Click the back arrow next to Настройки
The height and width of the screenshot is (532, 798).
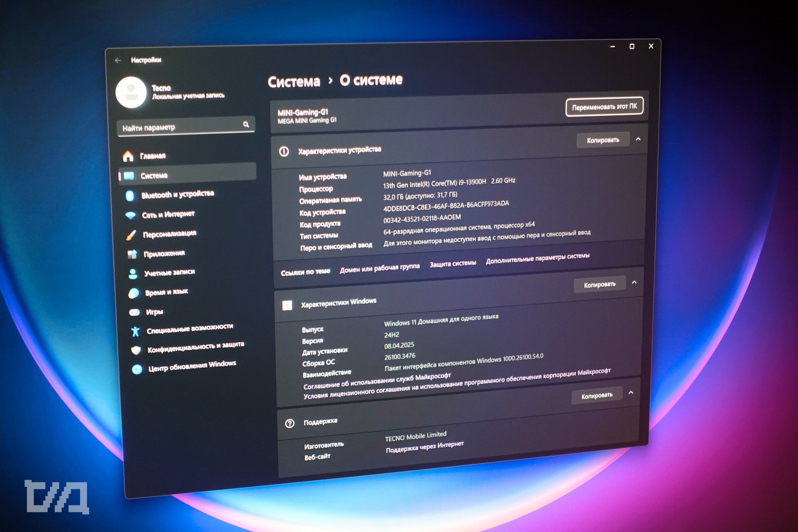pyautogui.click(x=118, y=60)
